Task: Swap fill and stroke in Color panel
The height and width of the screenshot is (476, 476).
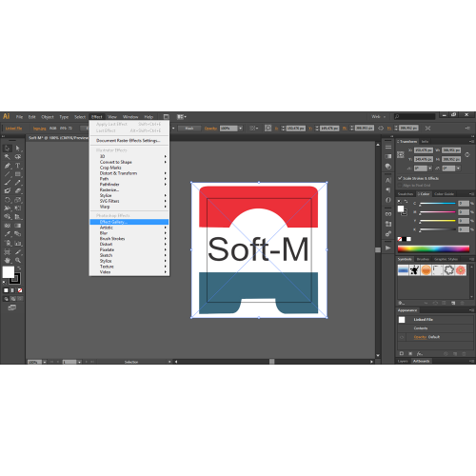Action: [406, 202]
